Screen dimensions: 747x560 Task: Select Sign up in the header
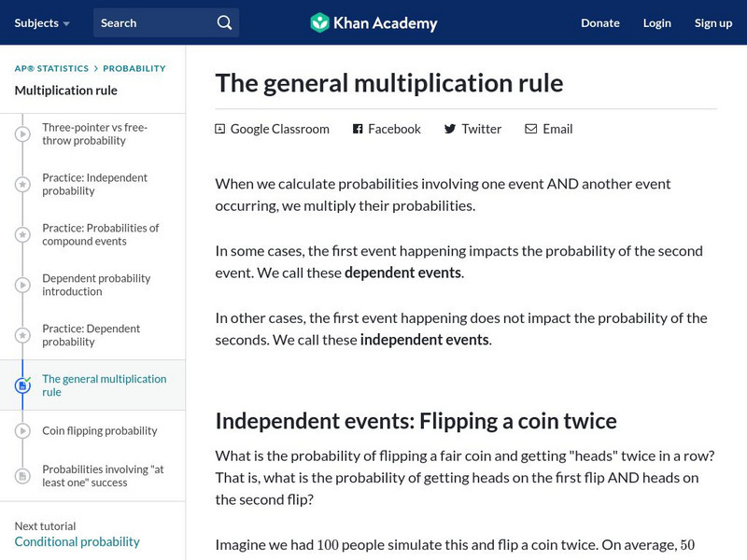pyautogui.click(x=713, y=22)
